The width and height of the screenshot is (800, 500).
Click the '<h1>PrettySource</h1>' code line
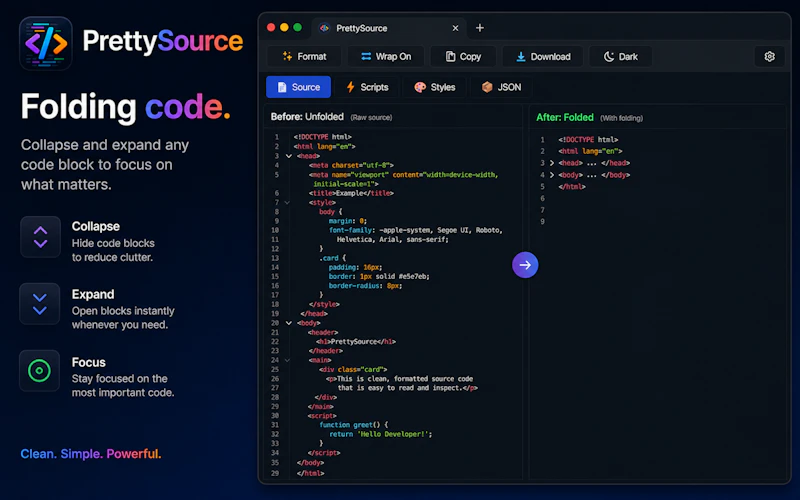point(356,341)
